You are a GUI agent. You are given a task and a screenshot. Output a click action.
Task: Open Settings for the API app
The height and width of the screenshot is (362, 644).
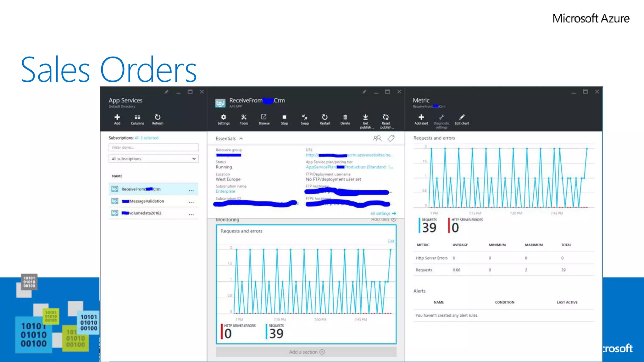click(224, 119)
